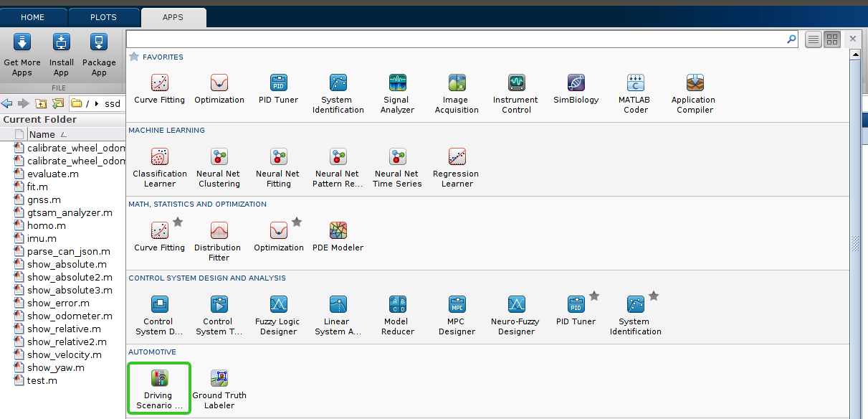Open Neural Net Time Series app
This screenshot has width=868, height=419.
[x=397, y=167]
